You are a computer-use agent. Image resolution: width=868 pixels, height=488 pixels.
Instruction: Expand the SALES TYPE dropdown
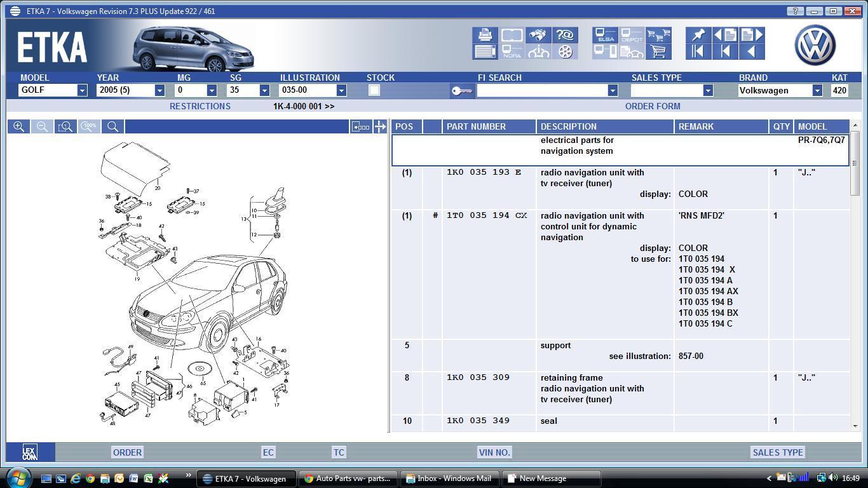coord(707,90)
